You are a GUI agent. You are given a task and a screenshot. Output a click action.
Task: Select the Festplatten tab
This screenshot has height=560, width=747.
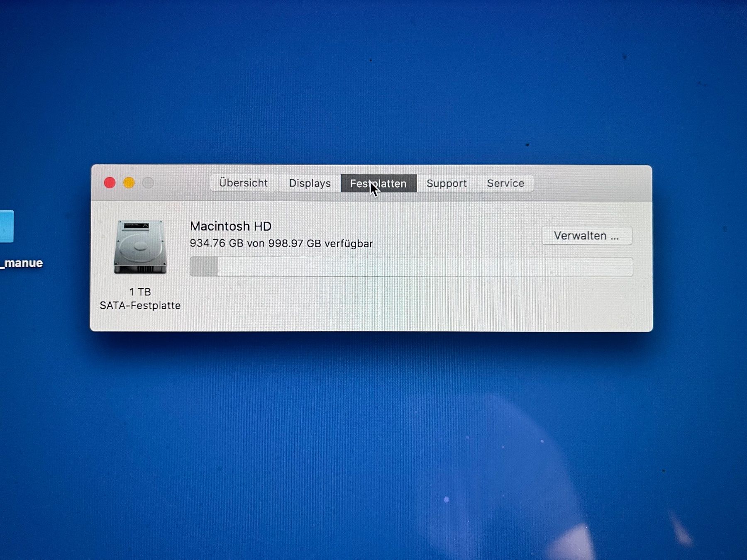pos(378,183)
